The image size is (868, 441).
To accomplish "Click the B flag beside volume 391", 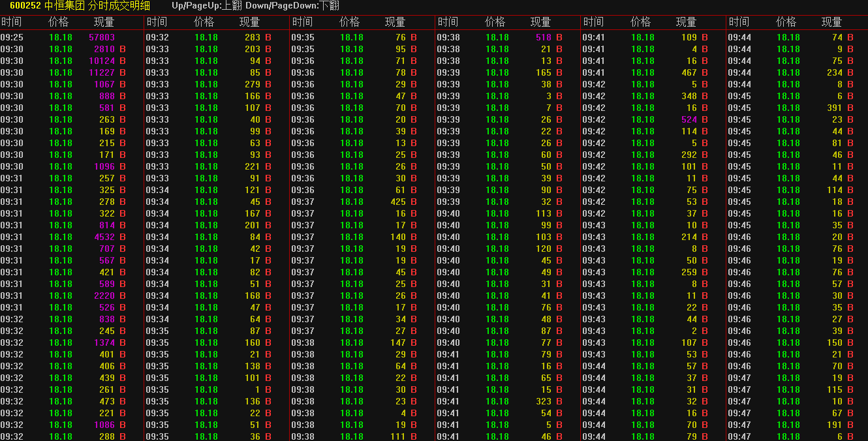I will [x=850, y=108].
